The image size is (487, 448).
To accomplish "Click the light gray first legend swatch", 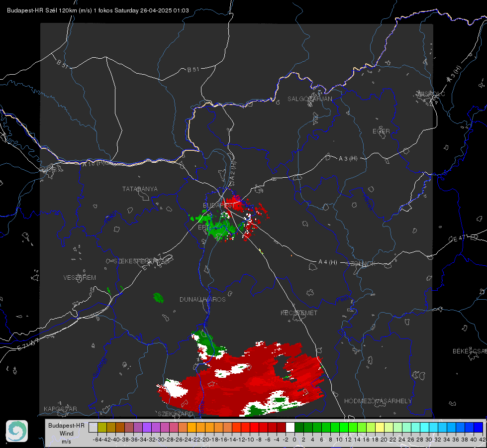I will [x=93, y=427].
